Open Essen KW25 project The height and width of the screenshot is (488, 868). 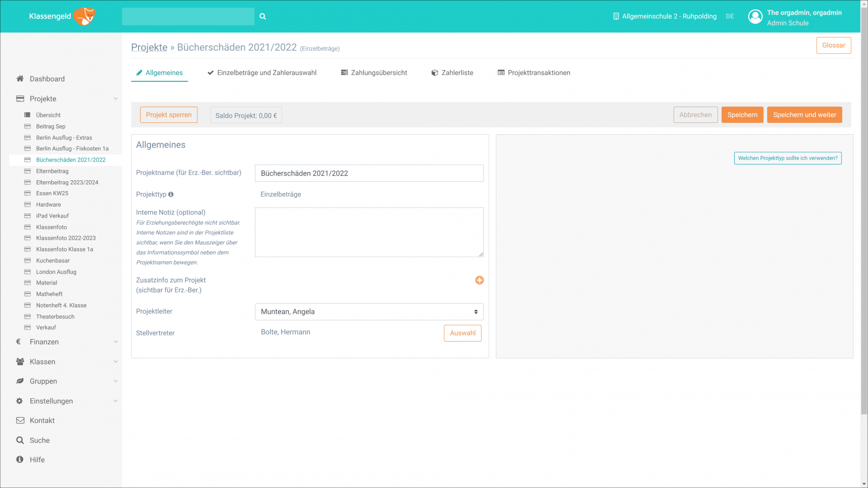click(52, 194)
